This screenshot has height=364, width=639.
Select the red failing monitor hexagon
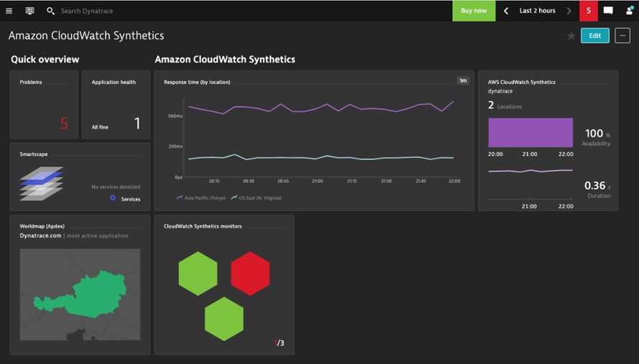[250, 274]
